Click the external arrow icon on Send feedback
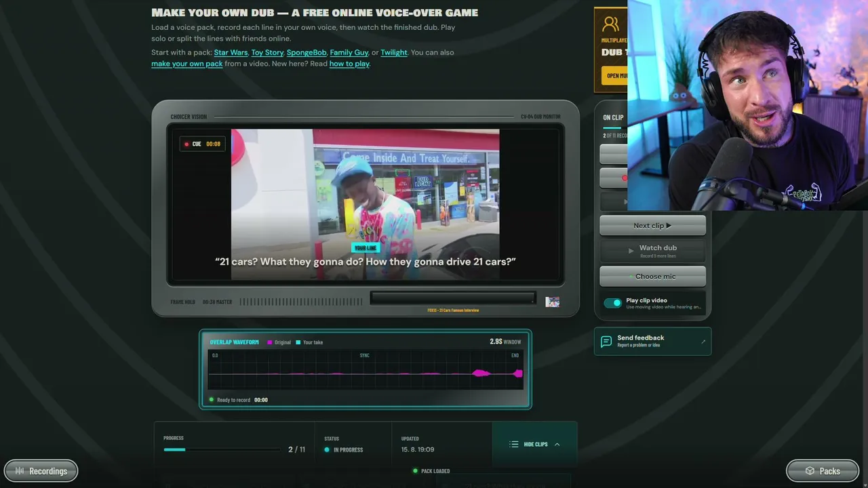Screen dimensions: 868x488 pyautogui.click(x=703, y=342)
